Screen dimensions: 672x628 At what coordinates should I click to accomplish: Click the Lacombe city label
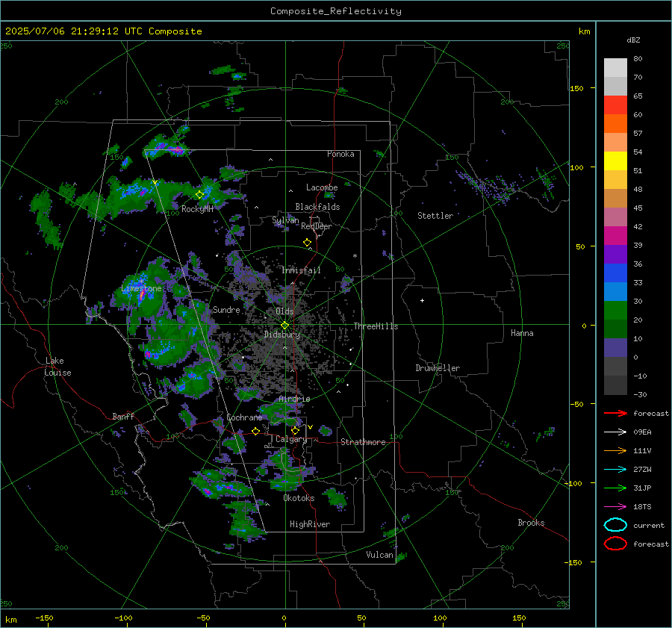322,187
